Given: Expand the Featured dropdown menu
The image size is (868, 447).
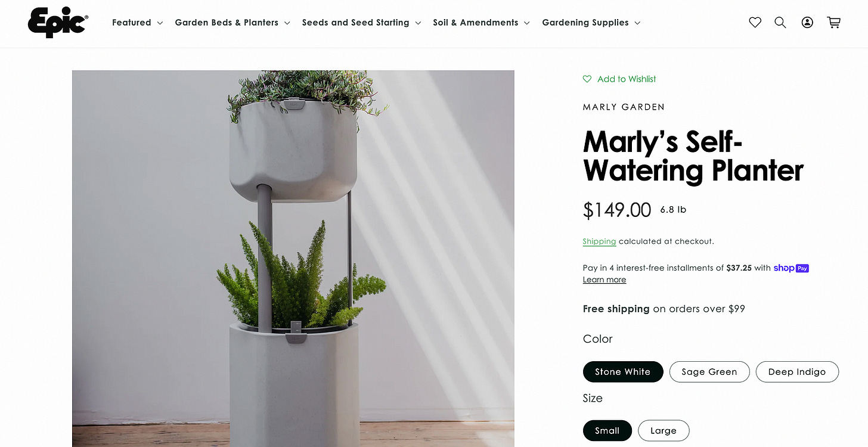Looking at the screenshot, I should pyautogui.click(x=137, y=23).
